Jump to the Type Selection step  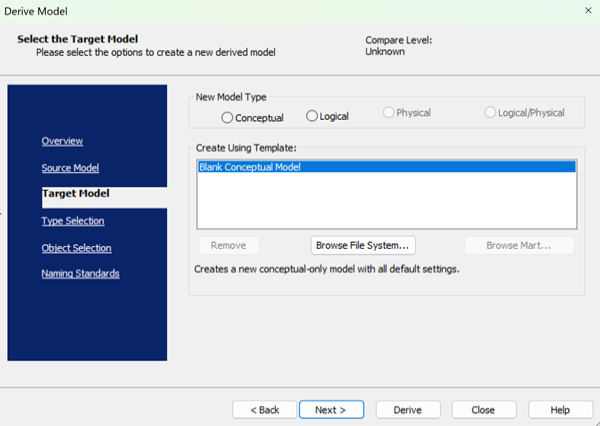[x=73, y=221]
